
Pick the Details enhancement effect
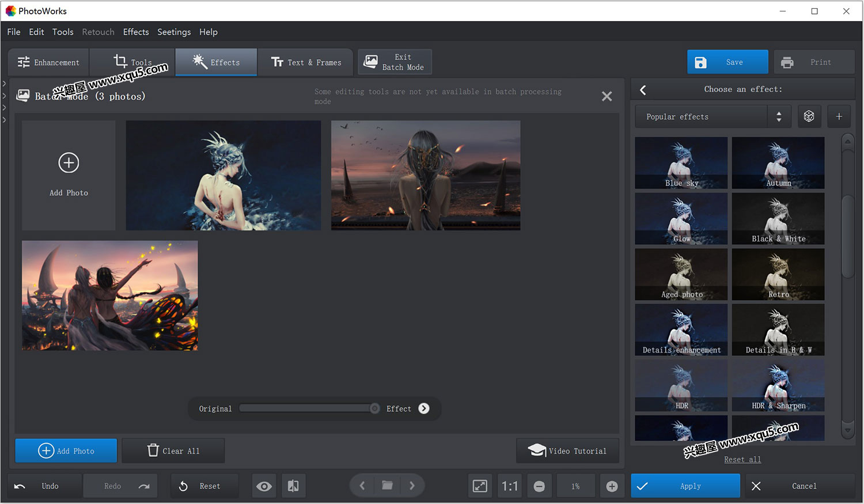[681, 329]
